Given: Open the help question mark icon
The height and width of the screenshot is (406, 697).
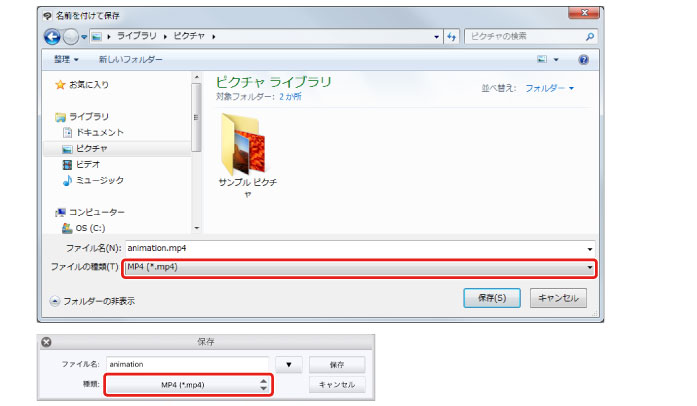Looking at the screenshot, I should (x=584, y=60).
